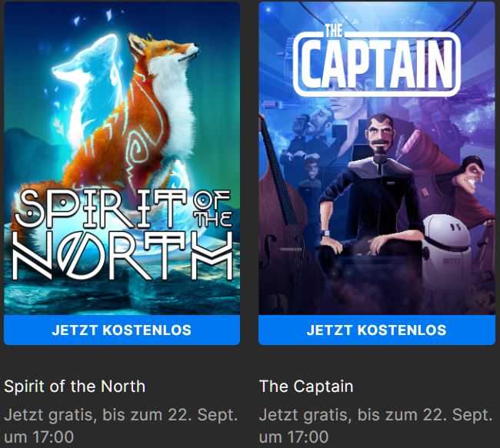500x448 pixels.
Task: Click small THE above CAPTAIN logo
Action: [x=334, y=31]
